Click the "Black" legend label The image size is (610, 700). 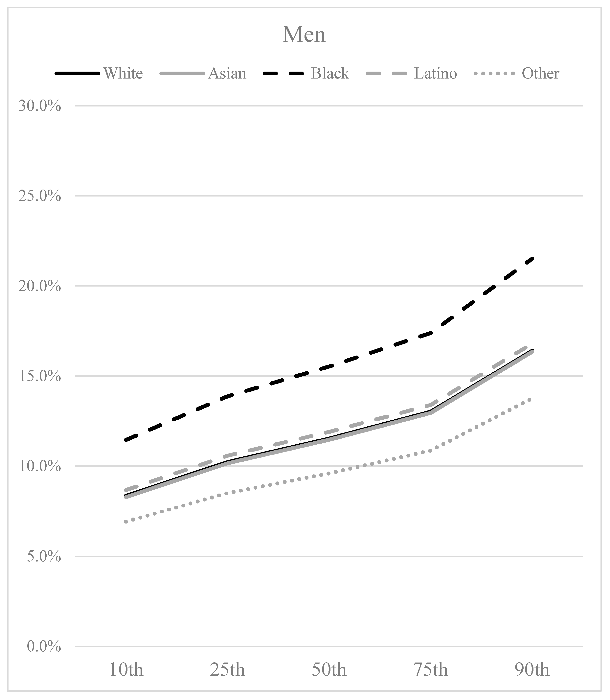tap(330, 74)
